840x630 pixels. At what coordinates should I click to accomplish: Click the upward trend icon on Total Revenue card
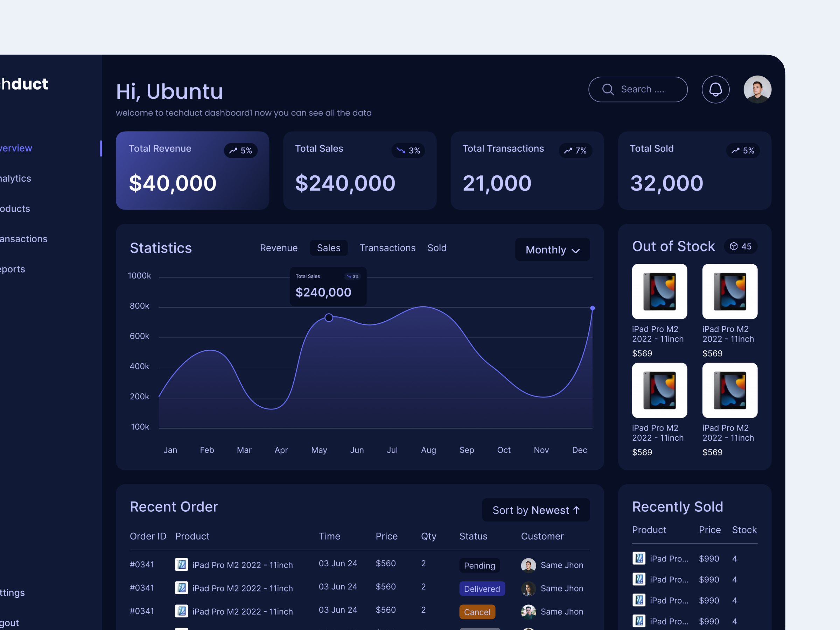coord(233,150)
